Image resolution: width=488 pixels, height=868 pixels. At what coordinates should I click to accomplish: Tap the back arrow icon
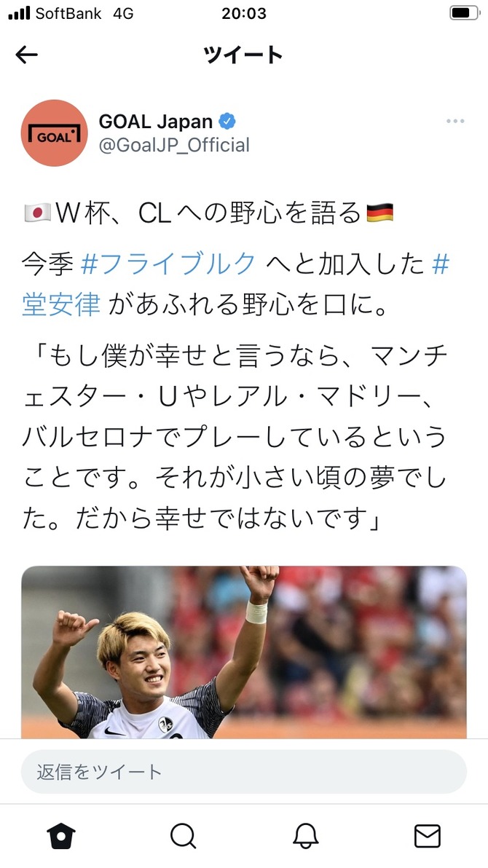tap(27, 54)
